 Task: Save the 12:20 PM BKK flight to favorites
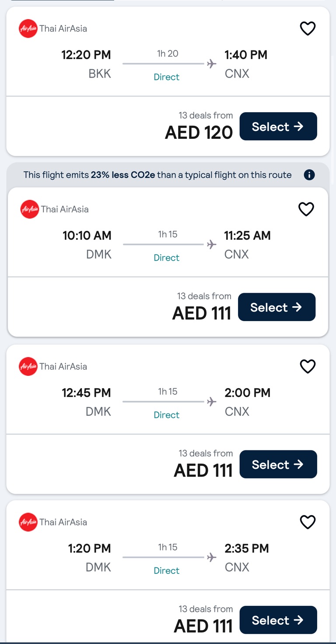[x=308, y=29]
